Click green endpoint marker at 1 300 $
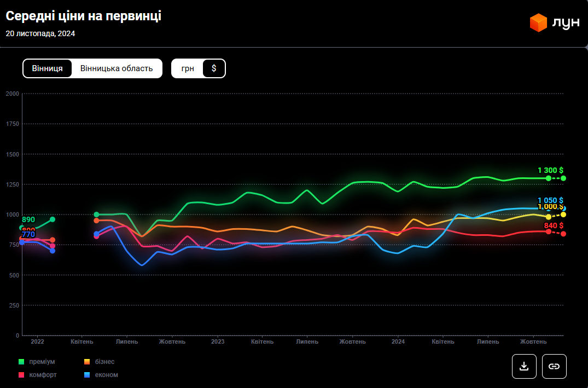The width and height of the screenshot is (588, 388). coord(563,178)
